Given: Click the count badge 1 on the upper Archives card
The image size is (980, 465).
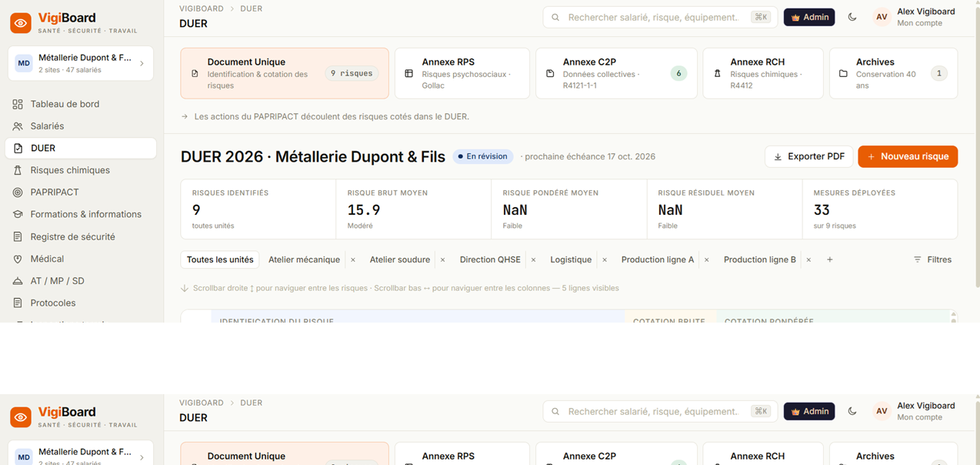Looking at the screenshot, I should tap(938, 74).
